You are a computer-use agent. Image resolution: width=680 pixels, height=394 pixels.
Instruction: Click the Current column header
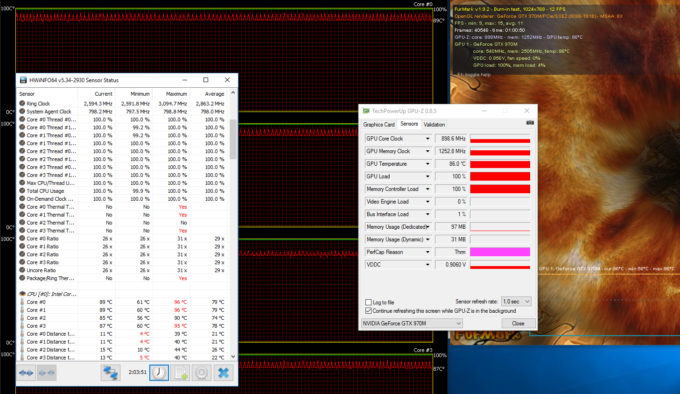(x=103, y=94)
